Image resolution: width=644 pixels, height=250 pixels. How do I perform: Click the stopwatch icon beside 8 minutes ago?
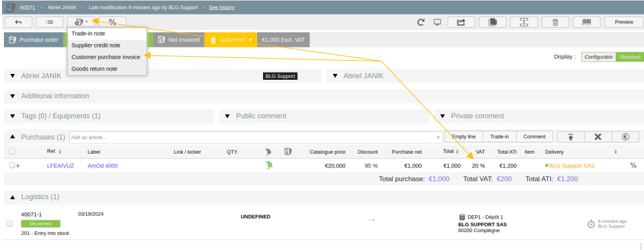tap(591, 224)
